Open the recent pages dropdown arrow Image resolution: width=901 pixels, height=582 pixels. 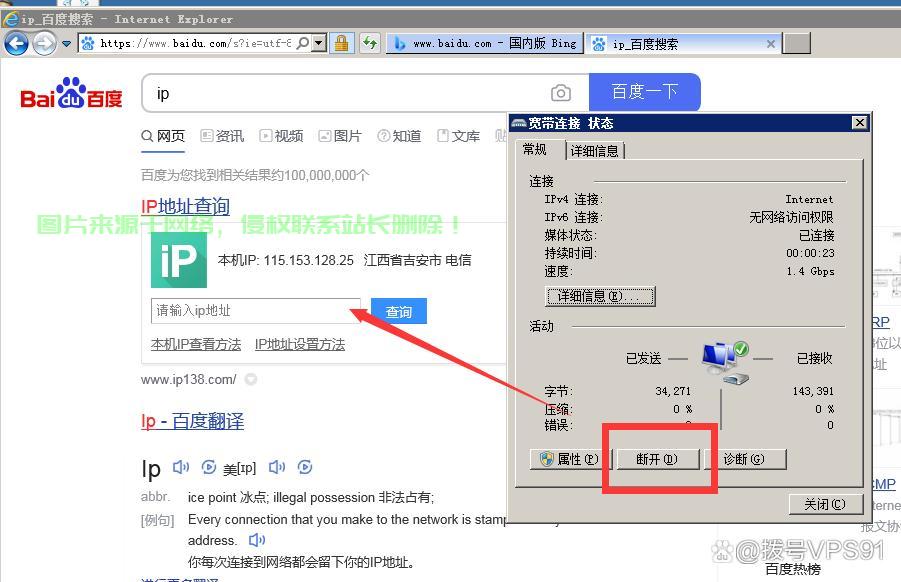[67, 44]
